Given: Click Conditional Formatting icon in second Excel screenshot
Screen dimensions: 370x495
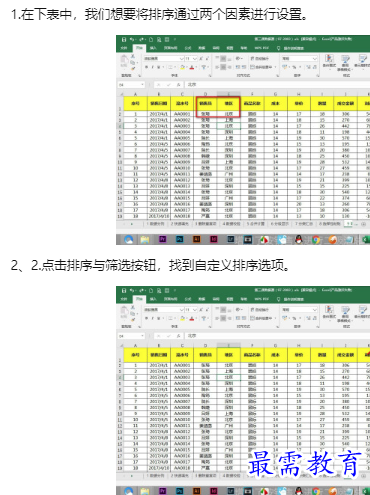Looking at the screenshot, I should point(329,310).
